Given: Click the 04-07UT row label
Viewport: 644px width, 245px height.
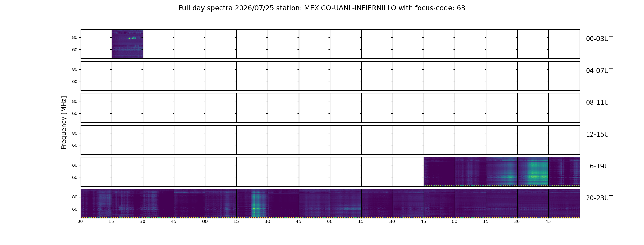Looking at the screenshot, I should pyautogui.click(x=599, y=71).
